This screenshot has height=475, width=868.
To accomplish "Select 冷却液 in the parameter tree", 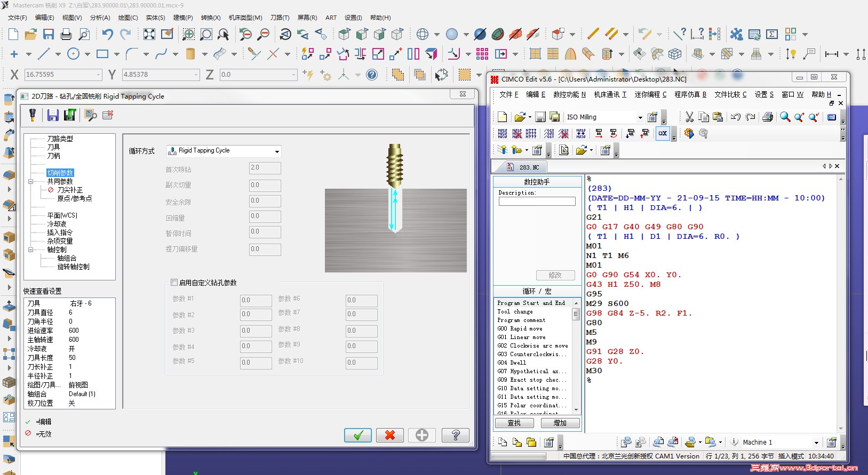I will (57, 224).
